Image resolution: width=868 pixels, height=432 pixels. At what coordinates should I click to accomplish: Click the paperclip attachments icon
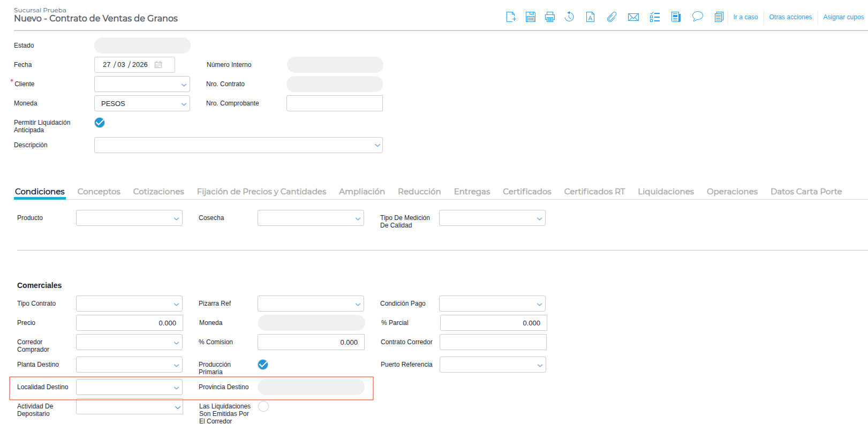(612, 17)
